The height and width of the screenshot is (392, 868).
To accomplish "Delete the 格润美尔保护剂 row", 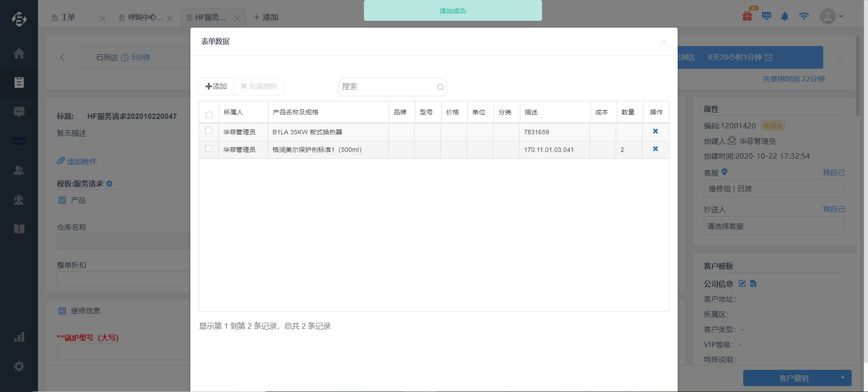I will tap(655, 149).
